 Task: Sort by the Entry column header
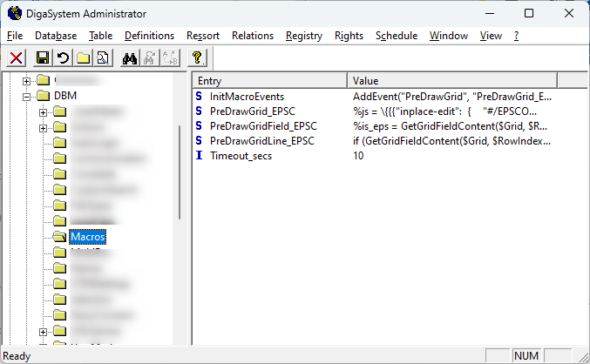tap(269, 80)
